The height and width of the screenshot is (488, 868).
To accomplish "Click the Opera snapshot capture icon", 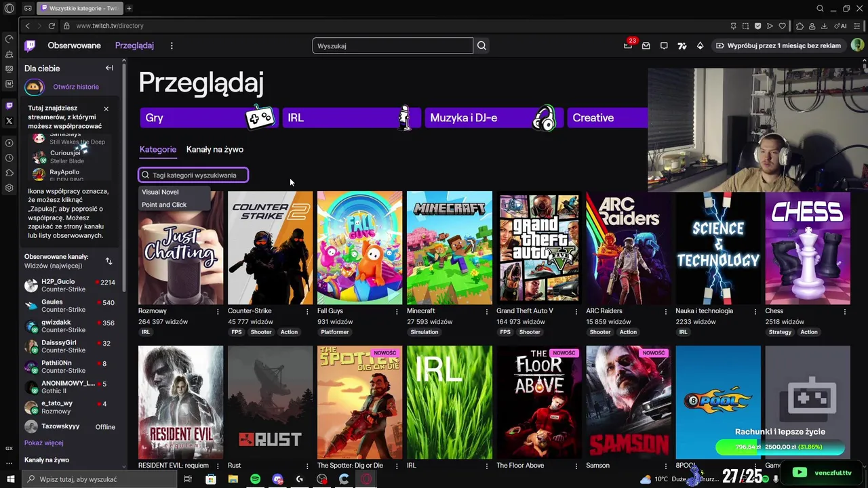I will [x=745, y=26].
